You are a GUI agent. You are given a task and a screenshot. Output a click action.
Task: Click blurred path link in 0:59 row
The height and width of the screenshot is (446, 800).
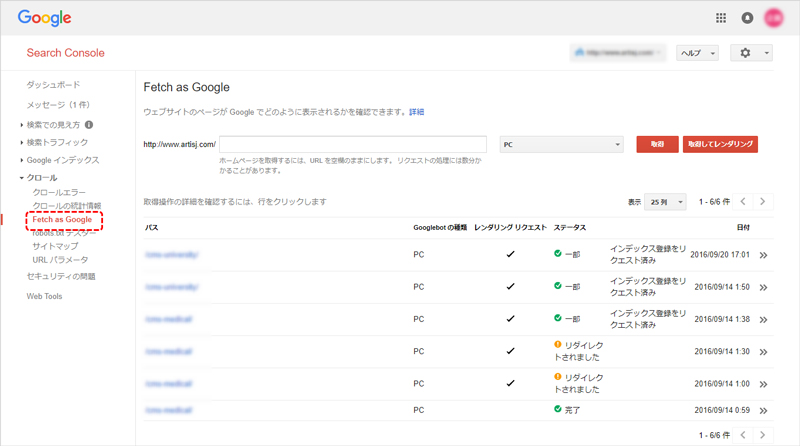169,410
